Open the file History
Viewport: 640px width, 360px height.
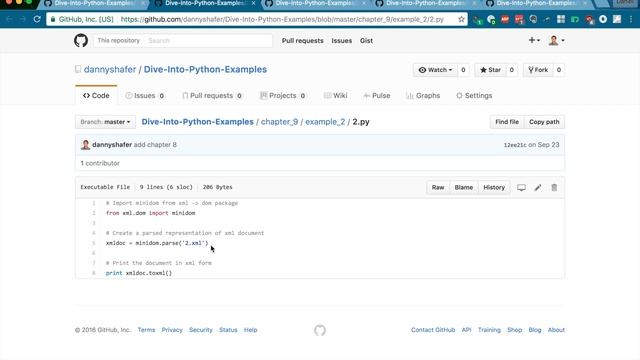point(494,187)
